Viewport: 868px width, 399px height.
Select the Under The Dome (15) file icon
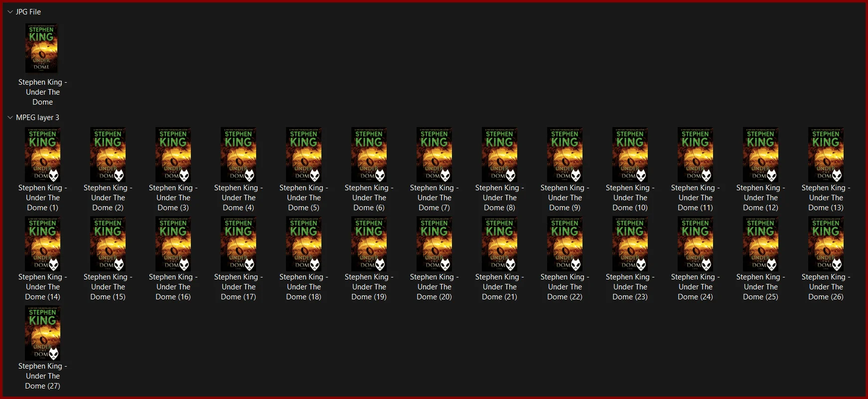108,244
